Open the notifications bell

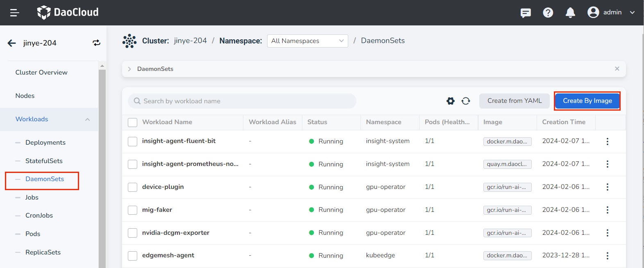point(570,13)
